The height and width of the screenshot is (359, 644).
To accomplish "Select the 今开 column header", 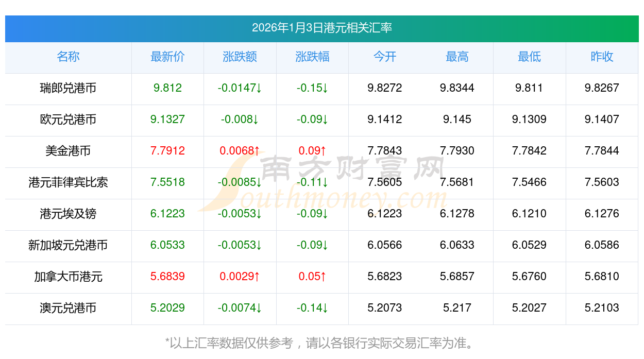I will pyautogui.click(x=385, y=57).
